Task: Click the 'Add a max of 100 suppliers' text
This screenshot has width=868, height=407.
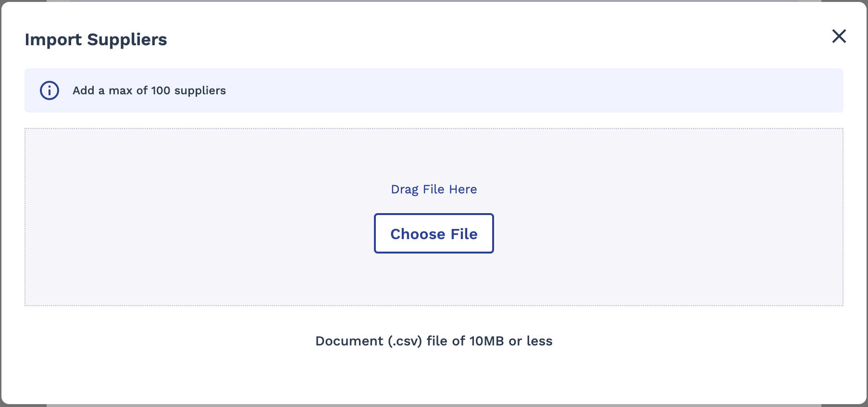Action: [149, 90]
